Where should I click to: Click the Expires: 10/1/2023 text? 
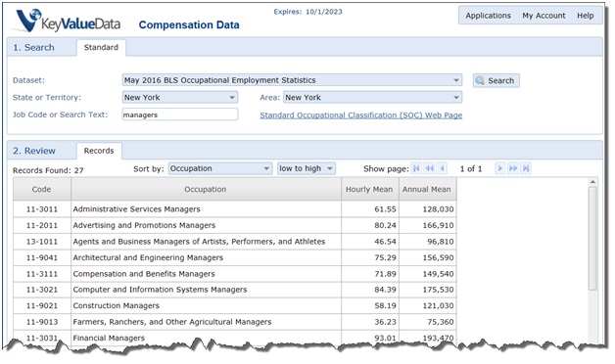[307, 12]
